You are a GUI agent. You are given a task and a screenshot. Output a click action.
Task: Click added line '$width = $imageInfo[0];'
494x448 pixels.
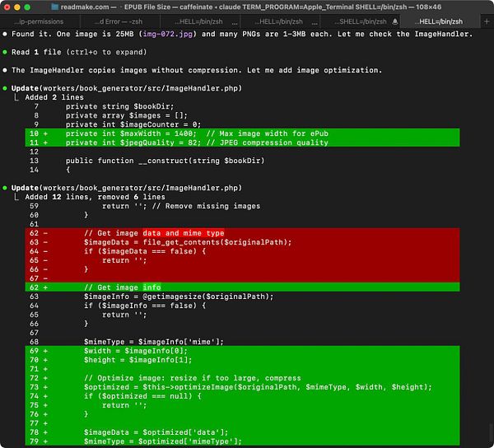click(136, 351)
